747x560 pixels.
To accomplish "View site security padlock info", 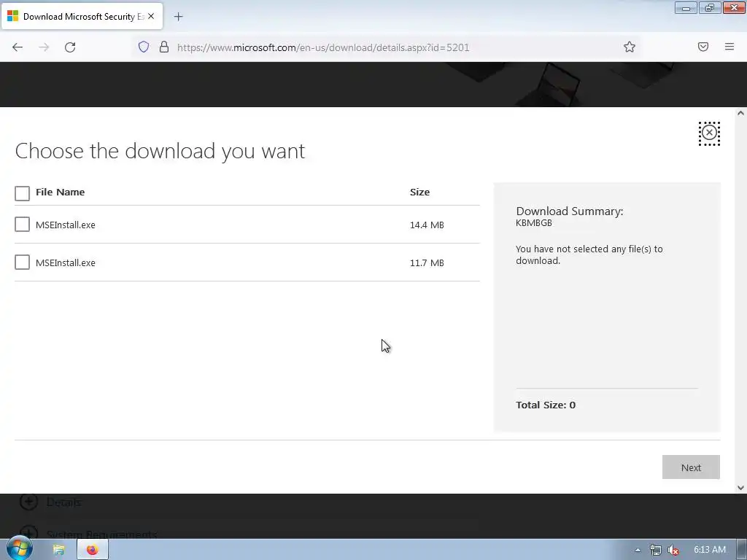I will pyautogui.click(x=164, y=47).
